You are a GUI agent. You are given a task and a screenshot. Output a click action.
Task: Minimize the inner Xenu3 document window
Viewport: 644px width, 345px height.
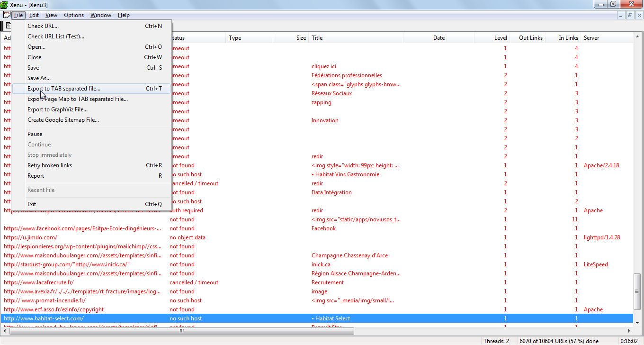(x=622, y=15)
